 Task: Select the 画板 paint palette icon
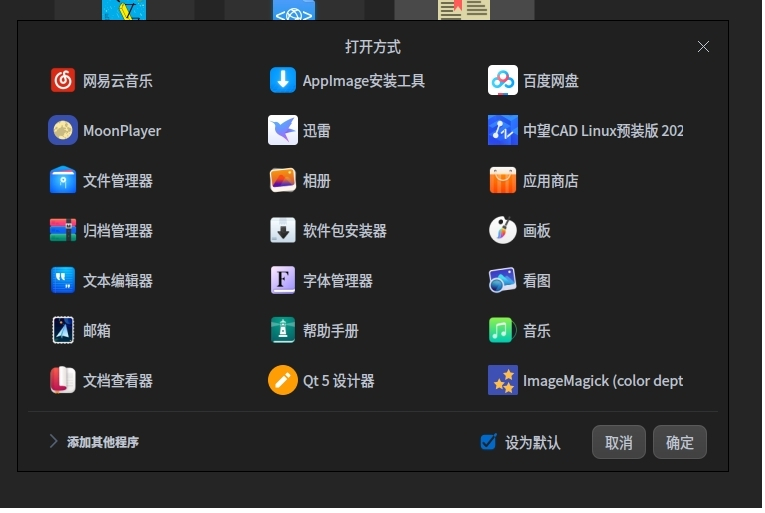click(x=503, y=230)
